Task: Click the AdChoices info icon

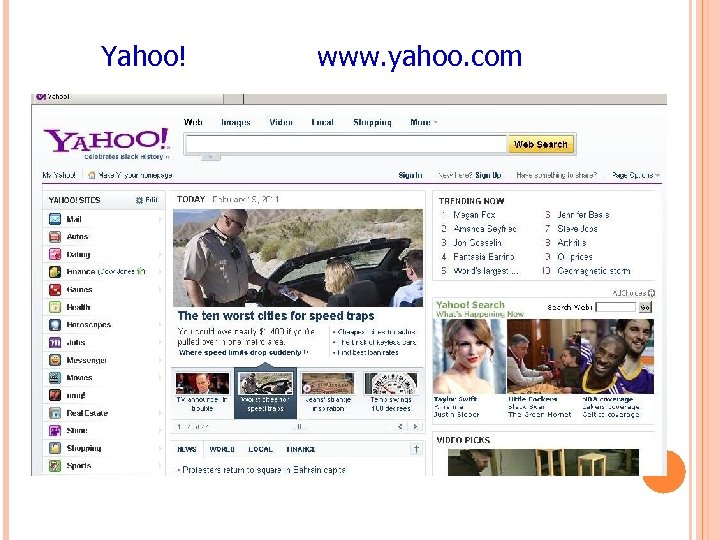Action: 652,293
